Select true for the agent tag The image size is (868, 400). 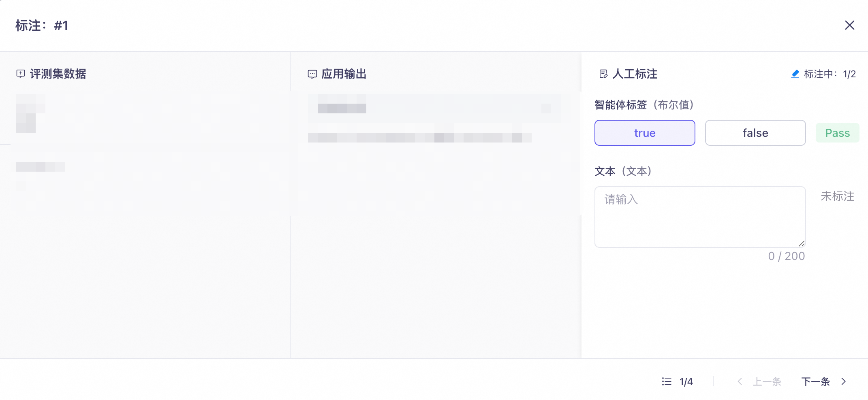coord(644,133)
